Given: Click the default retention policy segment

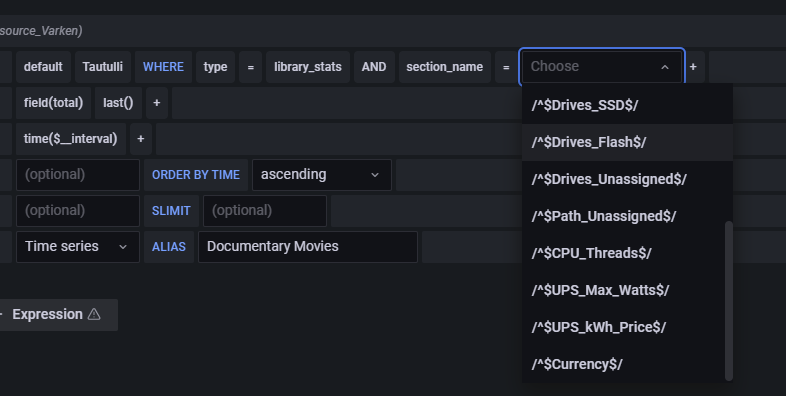Looking at the screenshot, I should 43,67.
